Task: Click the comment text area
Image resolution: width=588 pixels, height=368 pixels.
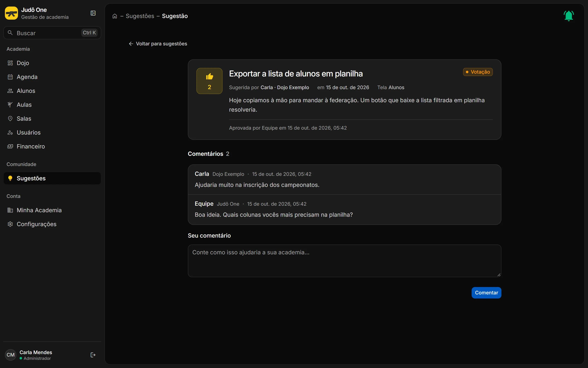Action: [345, 261]
